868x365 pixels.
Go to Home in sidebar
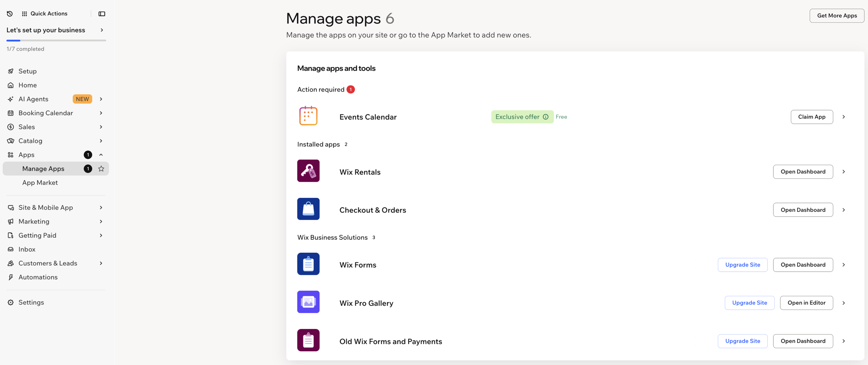[28, 85]
